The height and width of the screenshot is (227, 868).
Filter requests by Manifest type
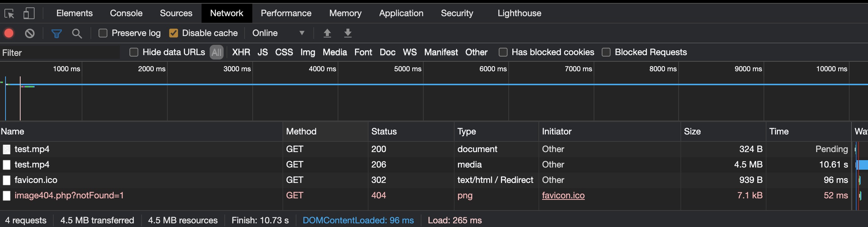point(441,52)
